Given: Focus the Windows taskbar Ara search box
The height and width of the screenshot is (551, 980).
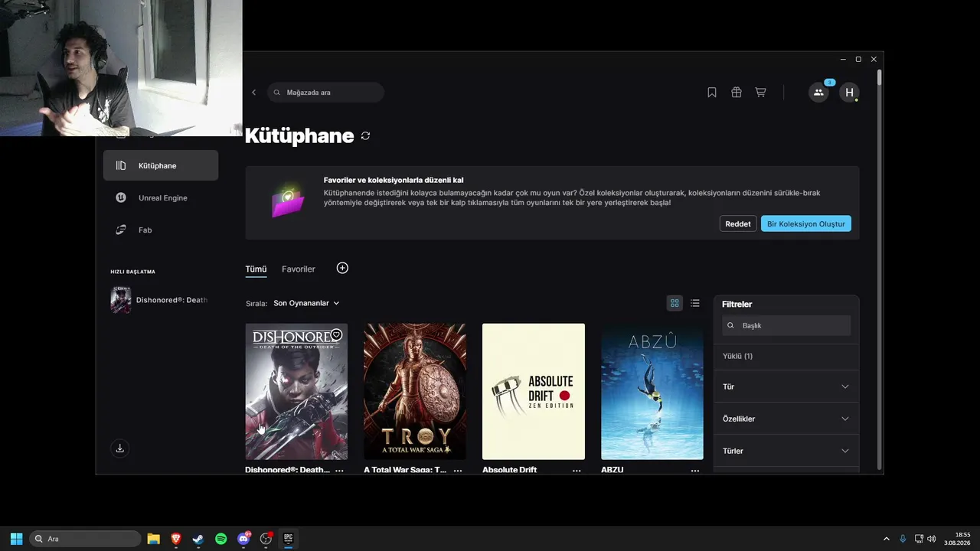Looking at the screenshot, I should pos(85,539).
